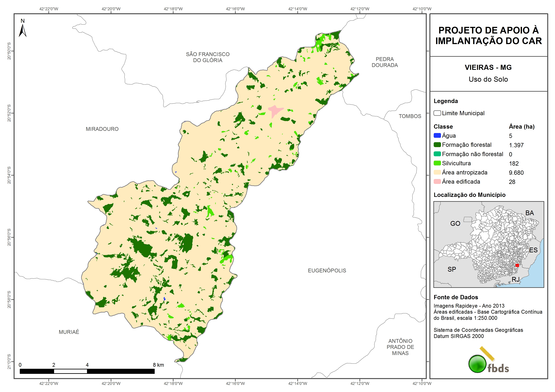
Task: Click the Formação não florestal teal swatch
Action: [x=437, y=154]
